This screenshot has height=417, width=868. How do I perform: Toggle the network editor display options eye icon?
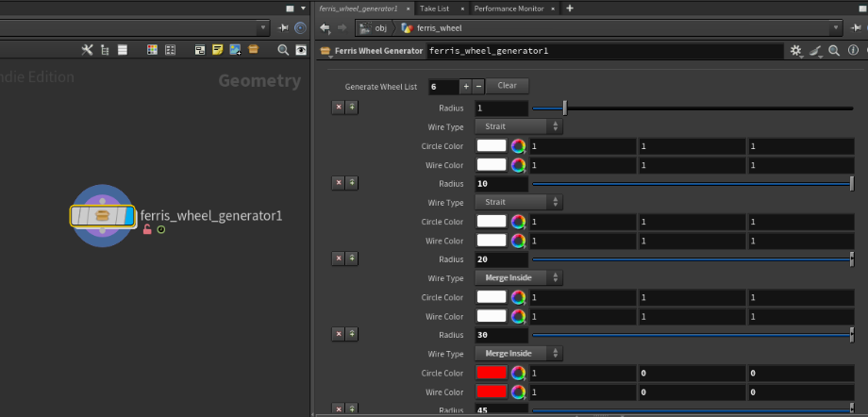pos(301,50)
